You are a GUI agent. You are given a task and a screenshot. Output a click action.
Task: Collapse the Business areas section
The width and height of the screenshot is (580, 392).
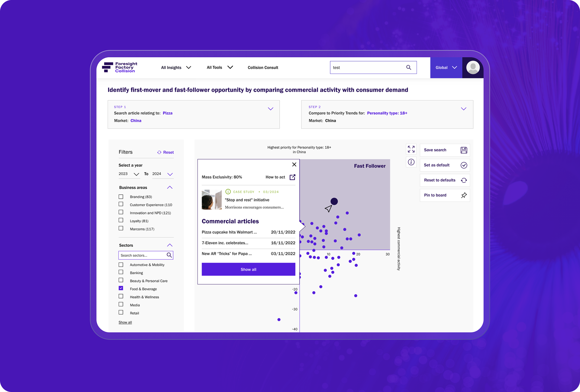pos(170,188)
